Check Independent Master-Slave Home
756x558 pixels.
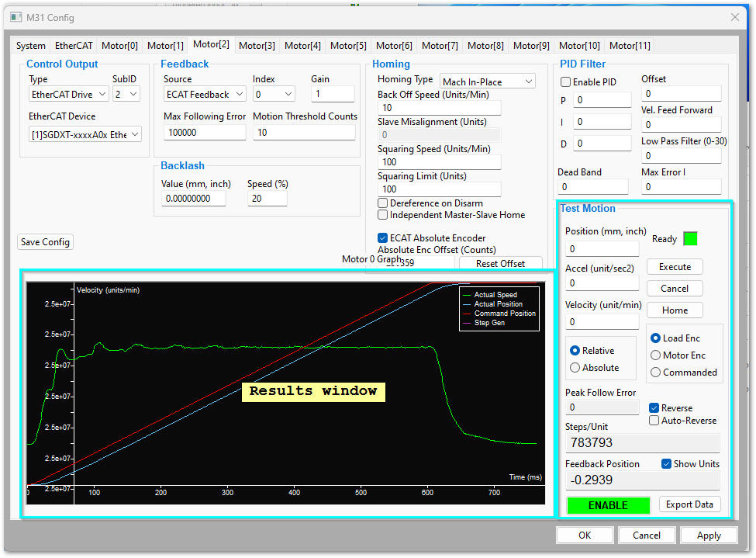pos(383,215)
